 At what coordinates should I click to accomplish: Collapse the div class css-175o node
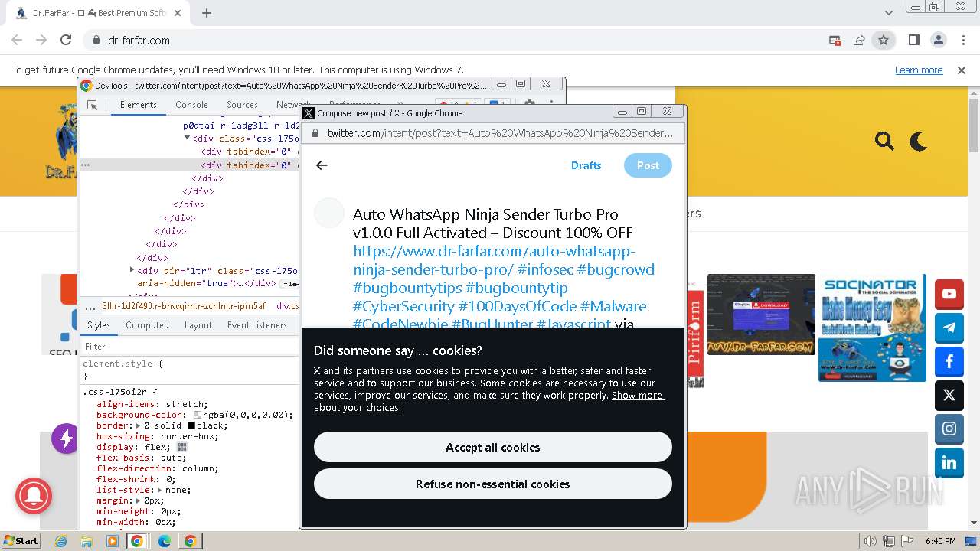coord(187,139)
